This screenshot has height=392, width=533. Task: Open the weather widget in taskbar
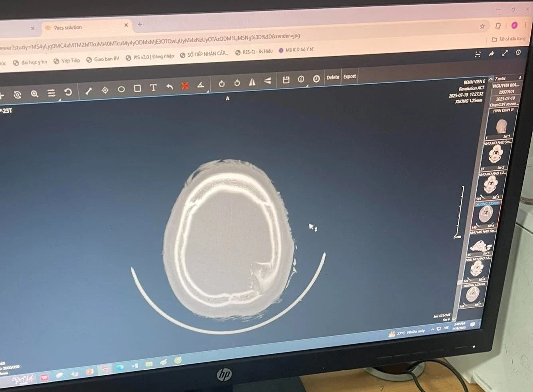407,332
